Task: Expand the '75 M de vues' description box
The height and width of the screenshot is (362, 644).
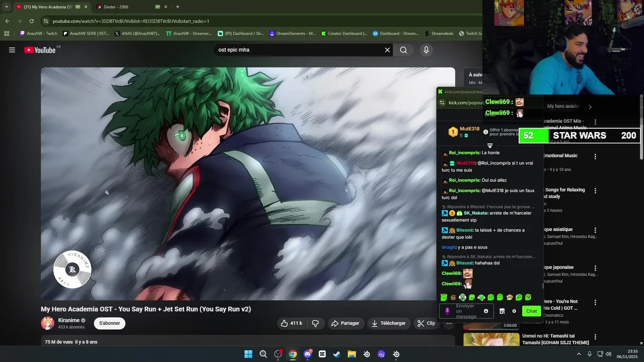Action: coord(248,341)
